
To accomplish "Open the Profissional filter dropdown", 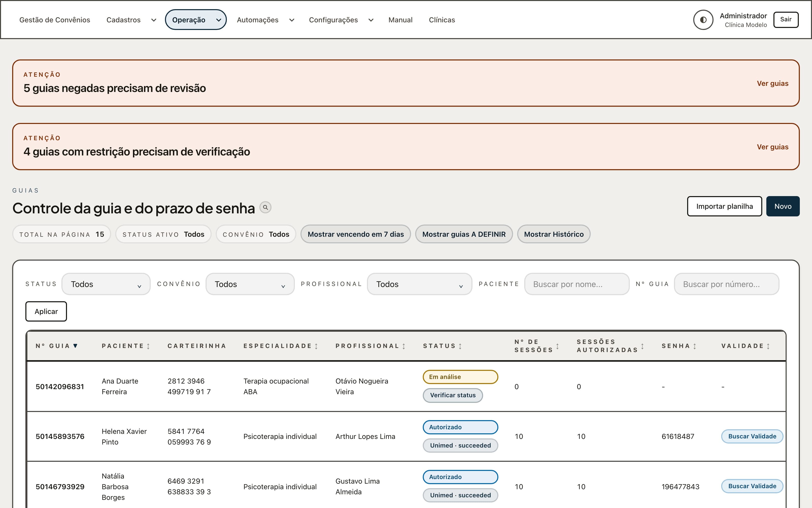I will [x=419, y=284].
